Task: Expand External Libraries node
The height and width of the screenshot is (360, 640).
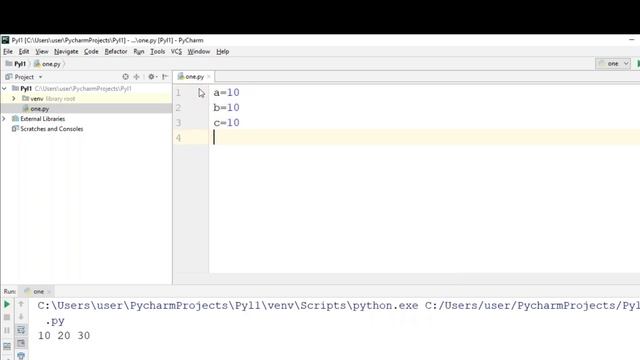Action: [4, 119]
